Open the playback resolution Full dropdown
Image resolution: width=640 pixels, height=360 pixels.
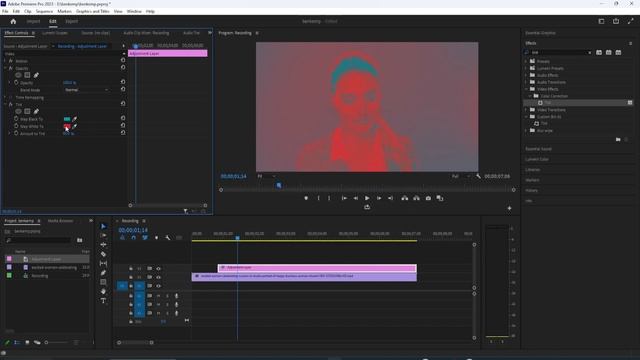460,176
